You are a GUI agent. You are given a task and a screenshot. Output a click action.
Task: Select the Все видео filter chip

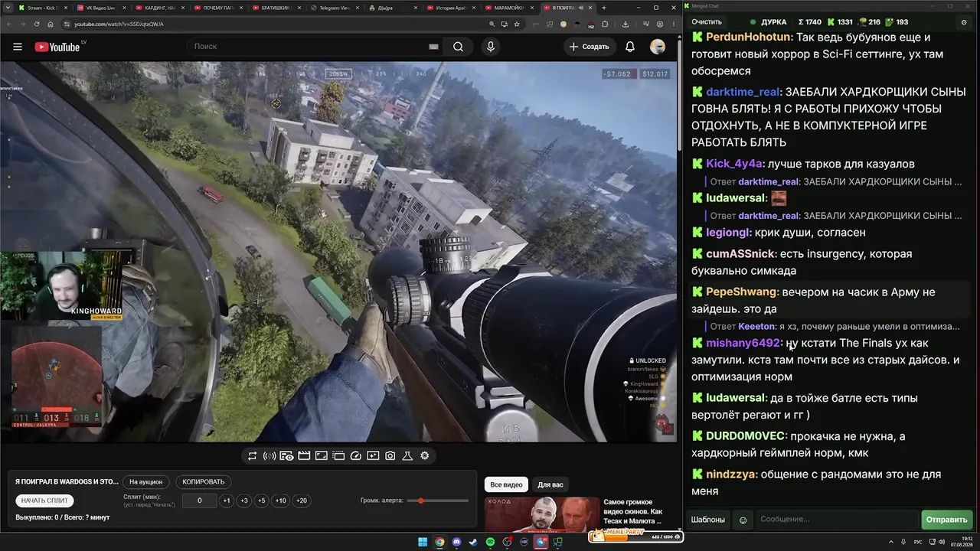click(506, 484)
